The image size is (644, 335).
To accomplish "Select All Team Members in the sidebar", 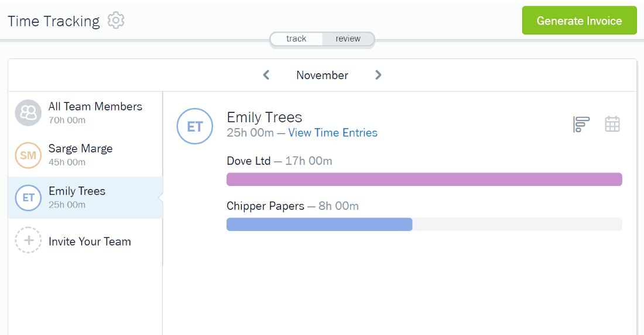I will 85,113.
